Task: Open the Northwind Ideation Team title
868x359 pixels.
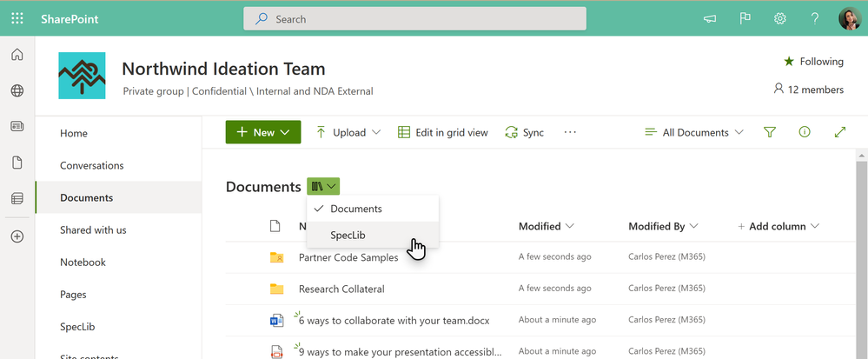Action: (x=223, y=69)
